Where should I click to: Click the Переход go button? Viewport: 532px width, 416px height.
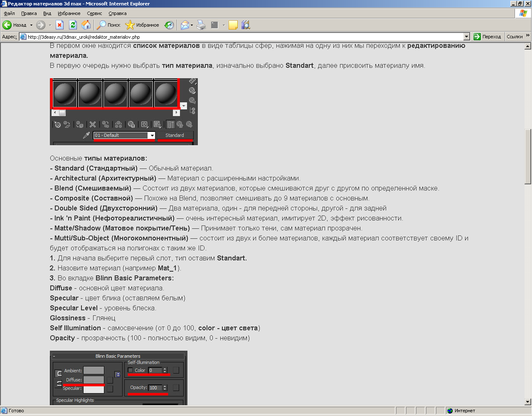(x=488, y=37)
